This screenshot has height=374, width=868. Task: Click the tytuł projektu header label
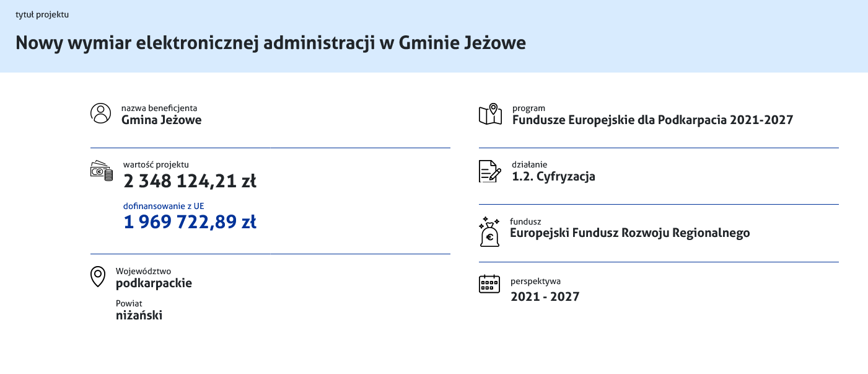(42, 14)
